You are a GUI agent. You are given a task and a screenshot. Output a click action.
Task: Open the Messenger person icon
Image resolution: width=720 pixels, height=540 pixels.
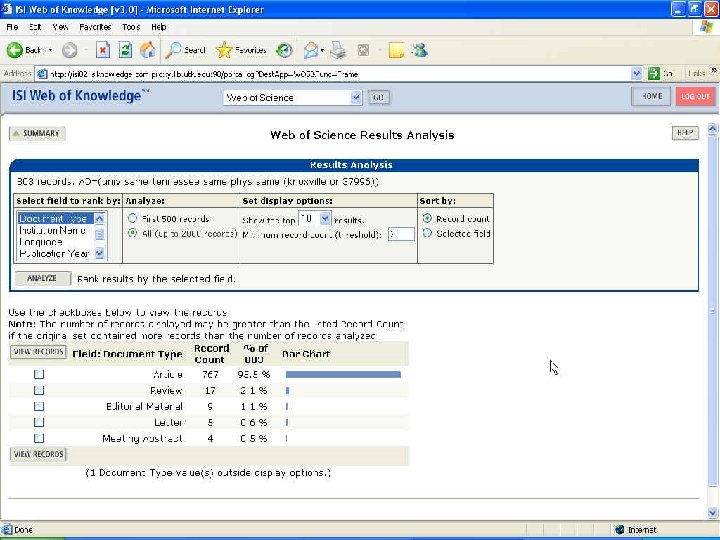420,50
